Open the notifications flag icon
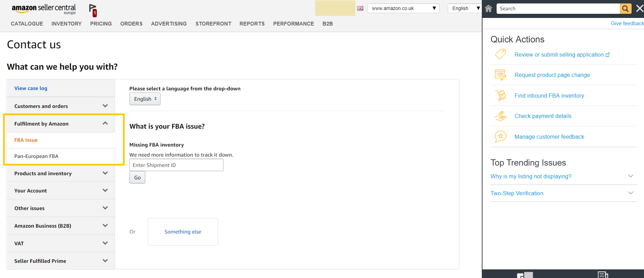 click(93, 10)
